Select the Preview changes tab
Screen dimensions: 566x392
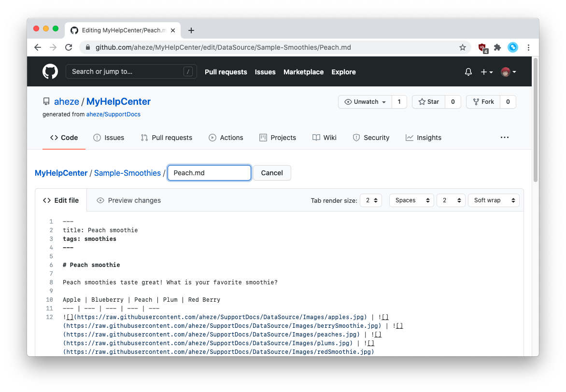129,200
